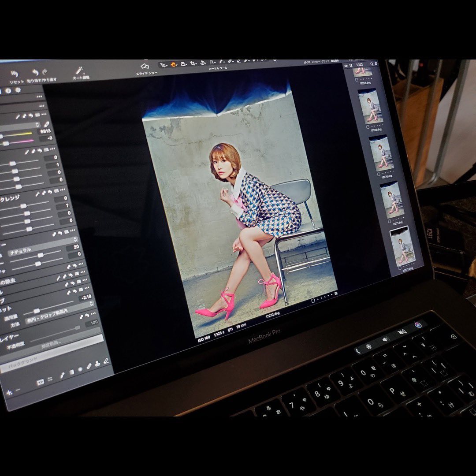Image resolution: width=476 pixels, height=476 pixels.
Task: Click the add layer plus icon
Action: (x=8, y=392)
